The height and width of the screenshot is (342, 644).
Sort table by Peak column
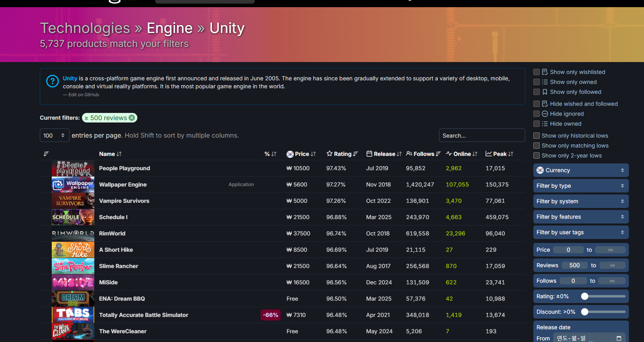(500, 154)
